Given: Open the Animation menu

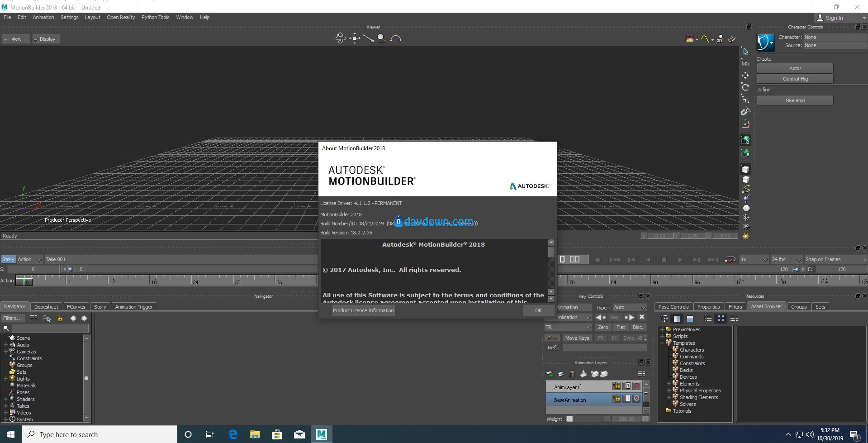Looking at the screenshot, I should pyautogui.click(x=43, y=17).
